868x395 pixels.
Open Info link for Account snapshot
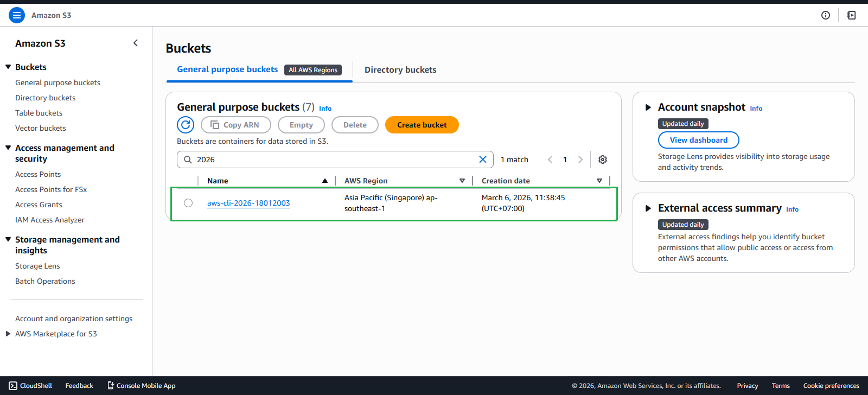coord(756,109)
